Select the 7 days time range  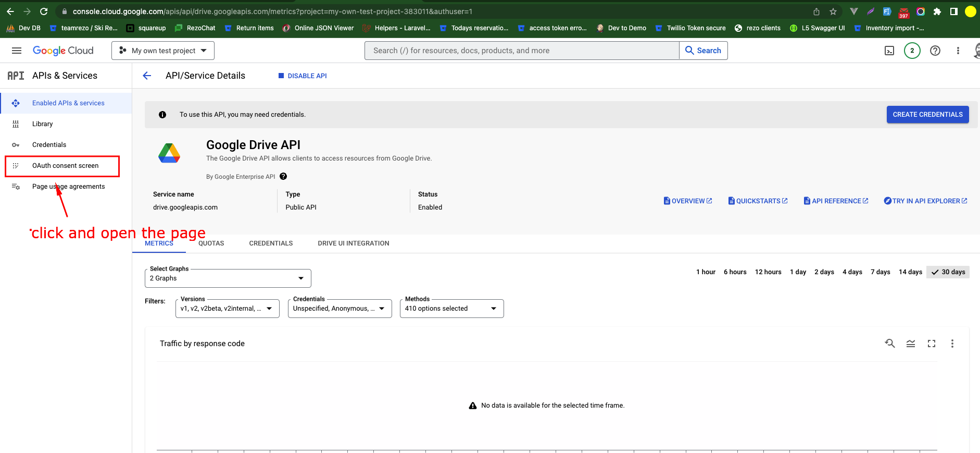(881, 272)
